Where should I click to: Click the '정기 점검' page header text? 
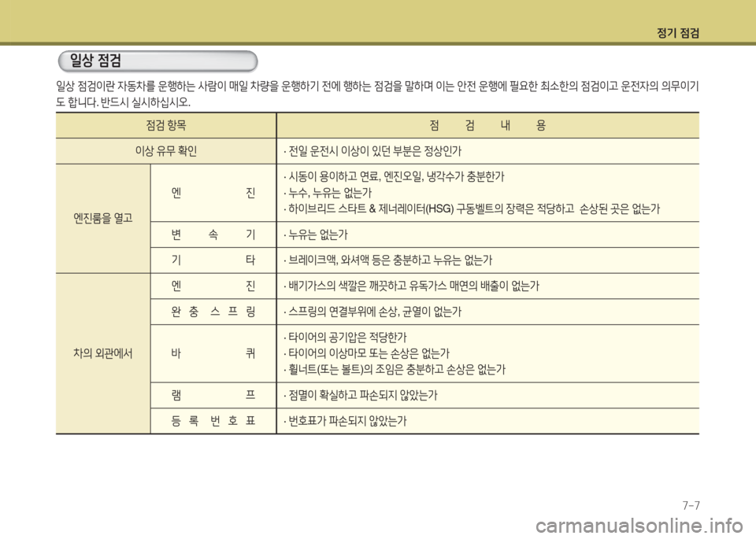678,33
